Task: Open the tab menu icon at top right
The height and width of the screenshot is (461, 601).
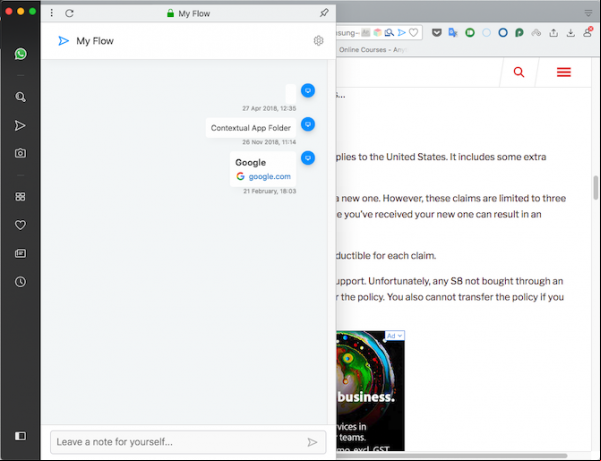Action: 588,13
